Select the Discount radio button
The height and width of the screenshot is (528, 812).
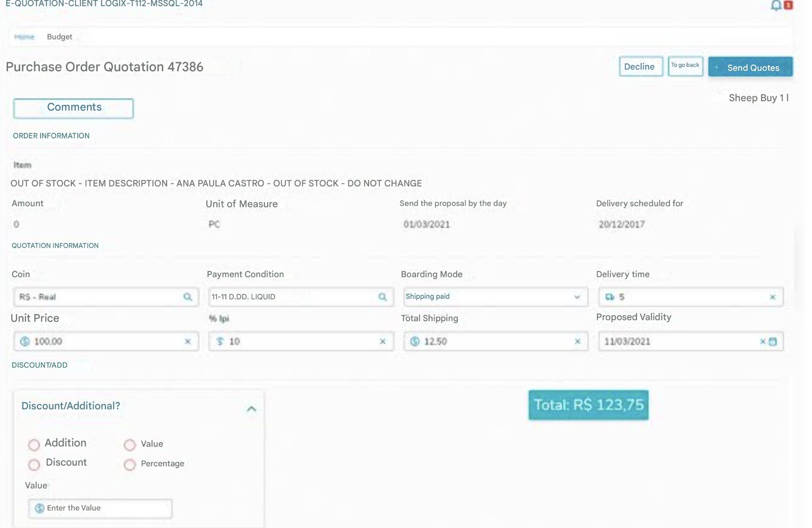coord(34,464)
